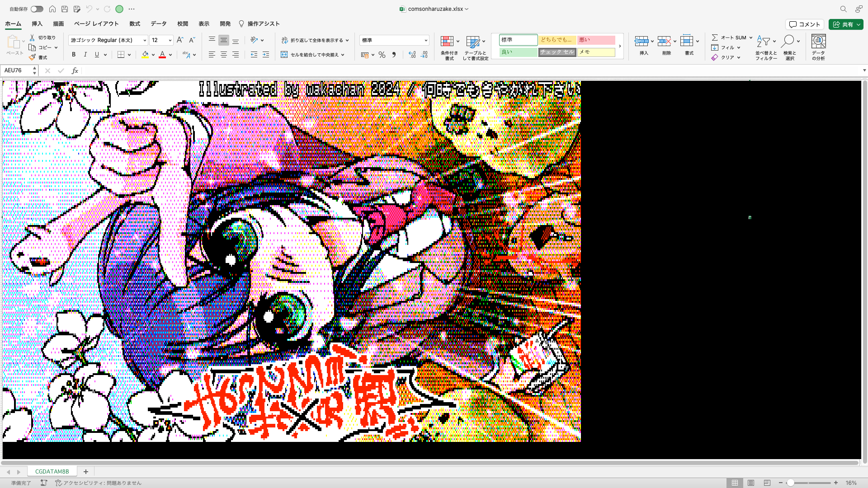
Task: Open the 表示 ribbon tab
Action: (x=204, y=24)
